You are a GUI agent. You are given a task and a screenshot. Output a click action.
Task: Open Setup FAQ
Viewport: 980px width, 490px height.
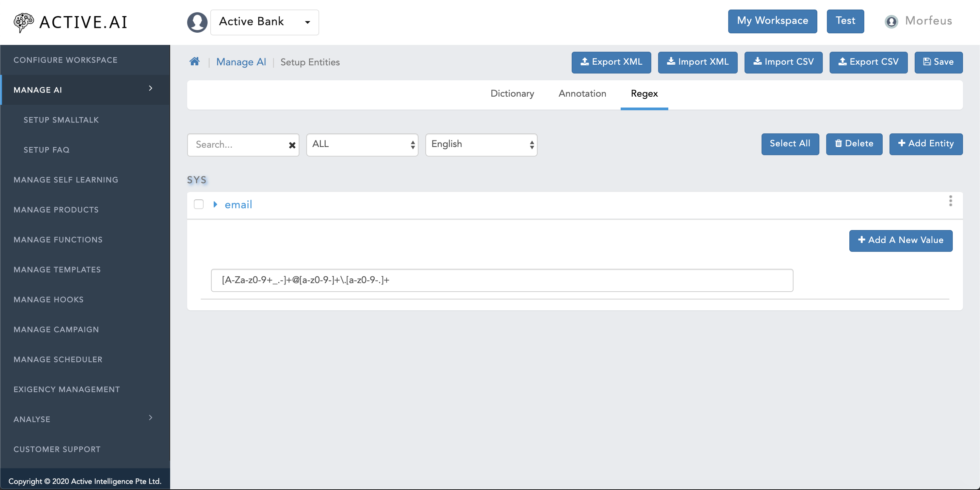[47, 150]
